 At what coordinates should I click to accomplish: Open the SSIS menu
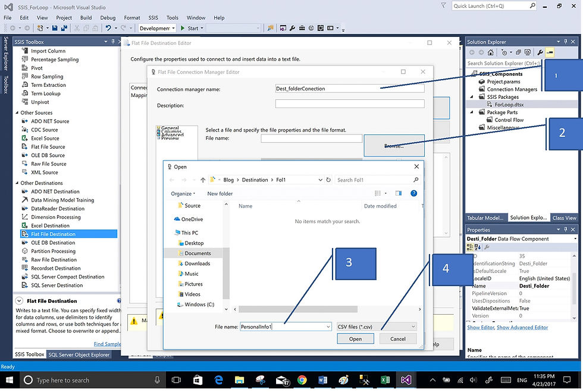(x=153, y=17)
